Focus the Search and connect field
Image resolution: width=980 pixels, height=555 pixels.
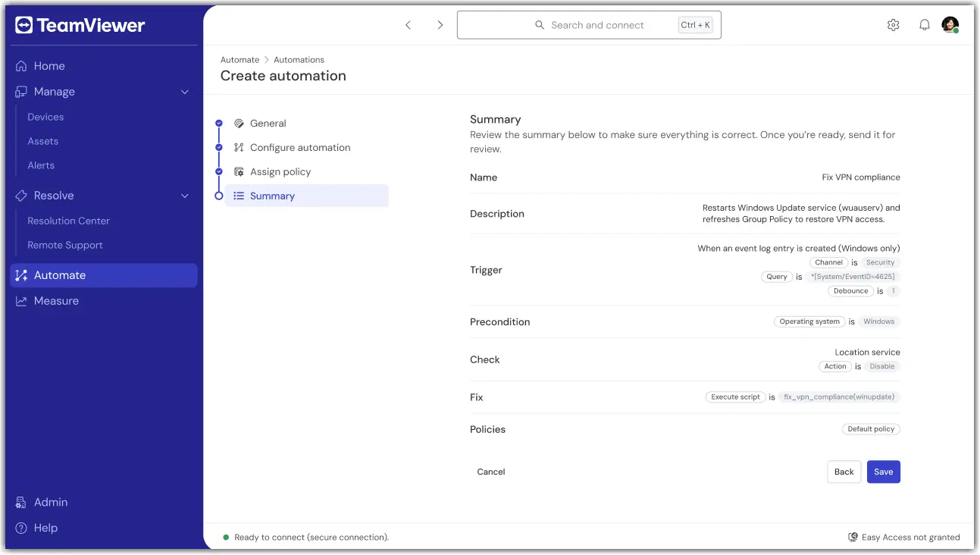(589, 25)
